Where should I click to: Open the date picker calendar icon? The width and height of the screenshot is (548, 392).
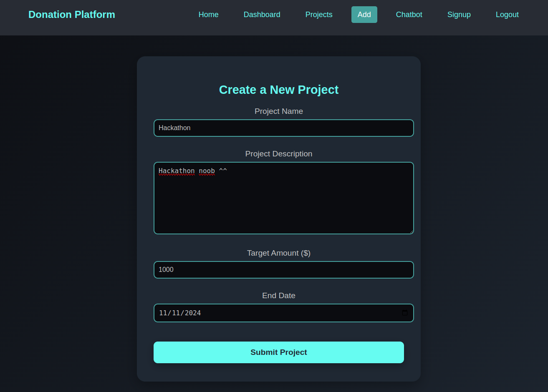404,313
